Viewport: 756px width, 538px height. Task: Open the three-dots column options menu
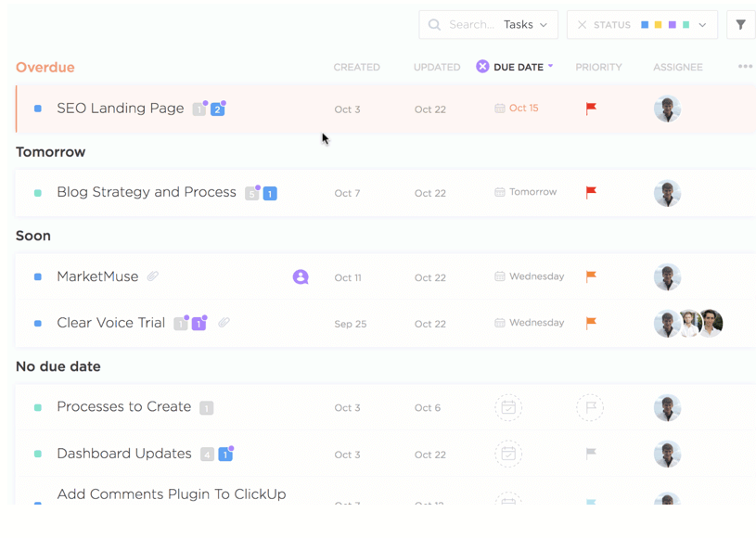745,67
